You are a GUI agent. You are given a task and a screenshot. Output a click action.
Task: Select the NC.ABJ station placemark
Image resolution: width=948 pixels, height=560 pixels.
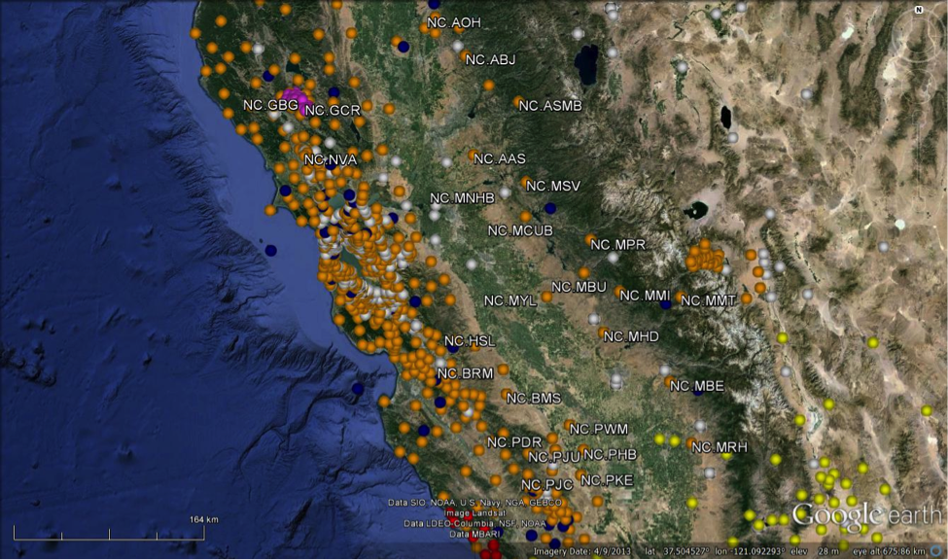(466, 55)
